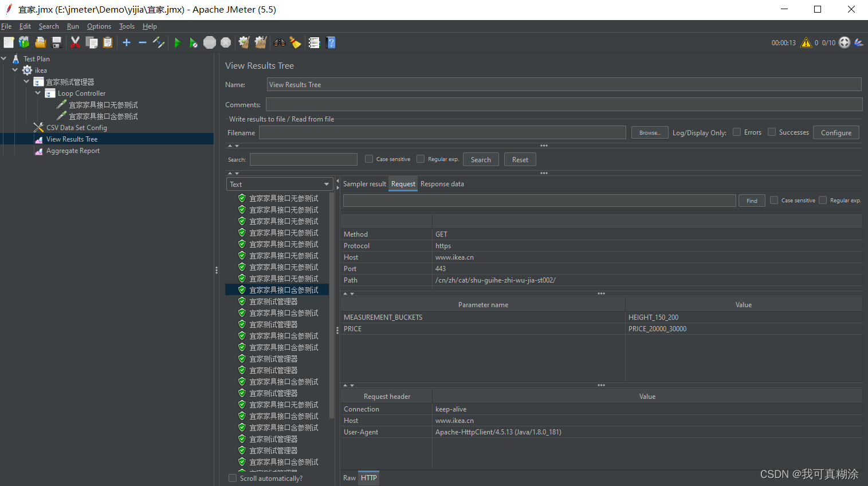Click the Collapse all minus icon

(x=143, y=42)
